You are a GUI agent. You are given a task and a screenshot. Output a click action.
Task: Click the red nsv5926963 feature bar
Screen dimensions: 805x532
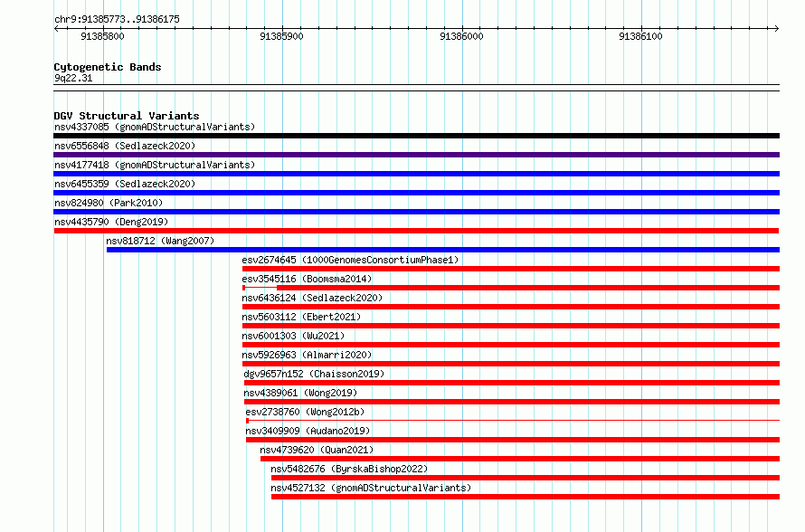pos(511,364)
